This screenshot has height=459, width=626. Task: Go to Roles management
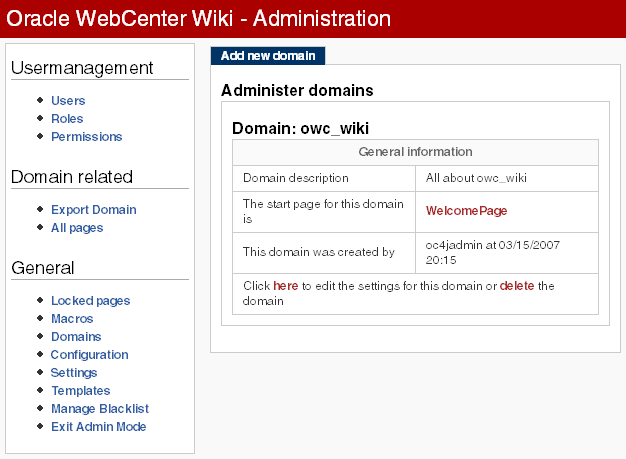67,119
